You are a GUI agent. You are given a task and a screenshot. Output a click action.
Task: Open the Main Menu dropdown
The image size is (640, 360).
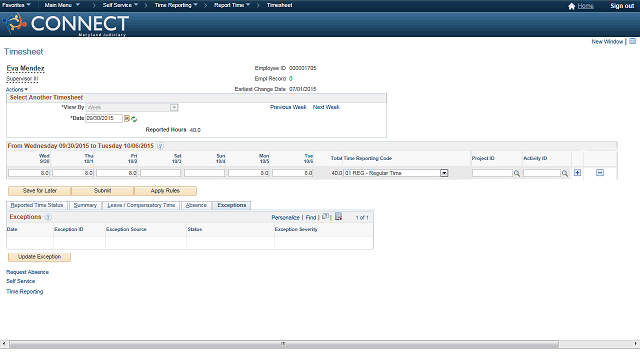(x=62, y=5)
